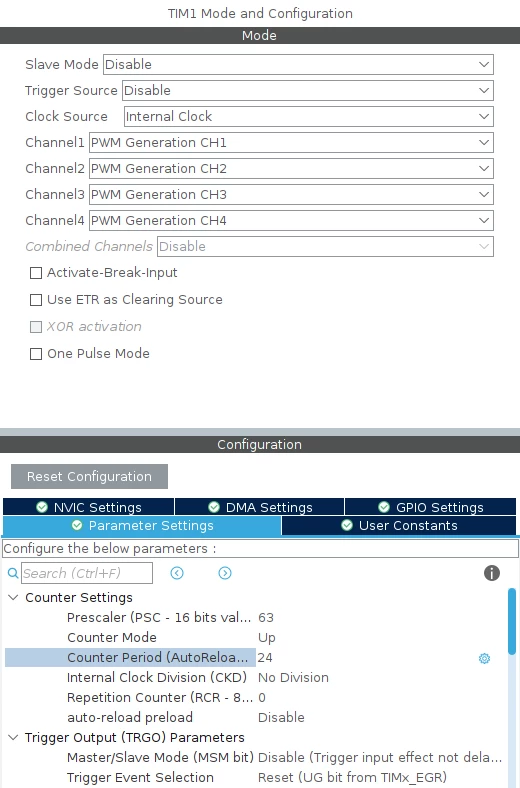Click the Mode section header bar
520x788 pixels.
point(260,35)
